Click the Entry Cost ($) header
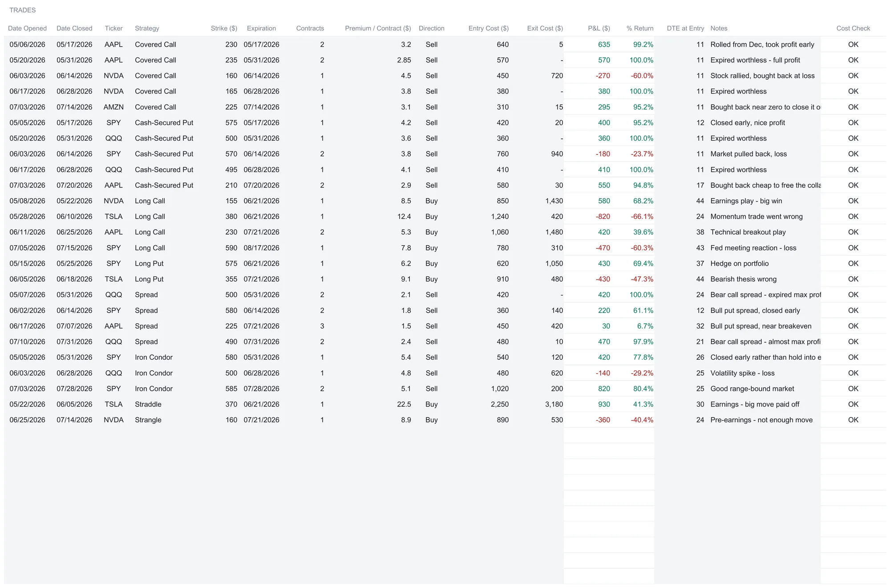The height and width of the screenshot is (588, 890). 488,28
